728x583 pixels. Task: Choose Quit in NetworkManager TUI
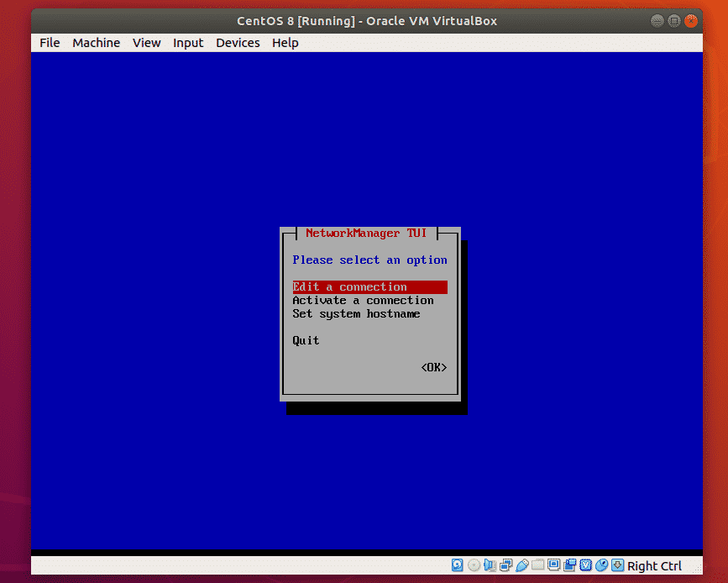306,340
